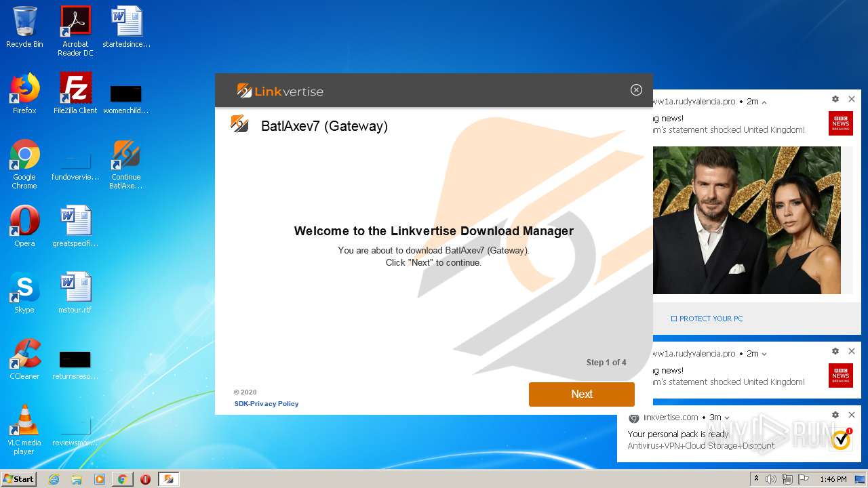Open settings of linkvertise.com notification
868x488 pixels.
(x=835, y=415)
